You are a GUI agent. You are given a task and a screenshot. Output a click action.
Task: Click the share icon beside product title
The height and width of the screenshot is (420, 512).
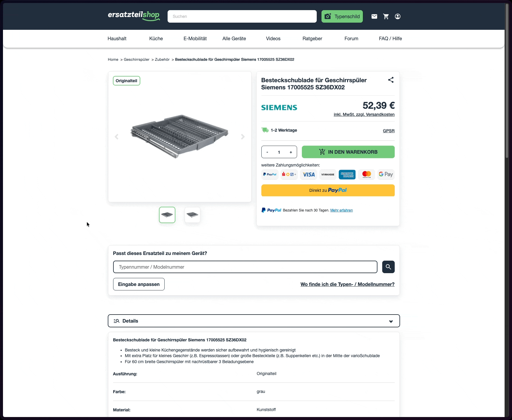[x=391, y=80]
